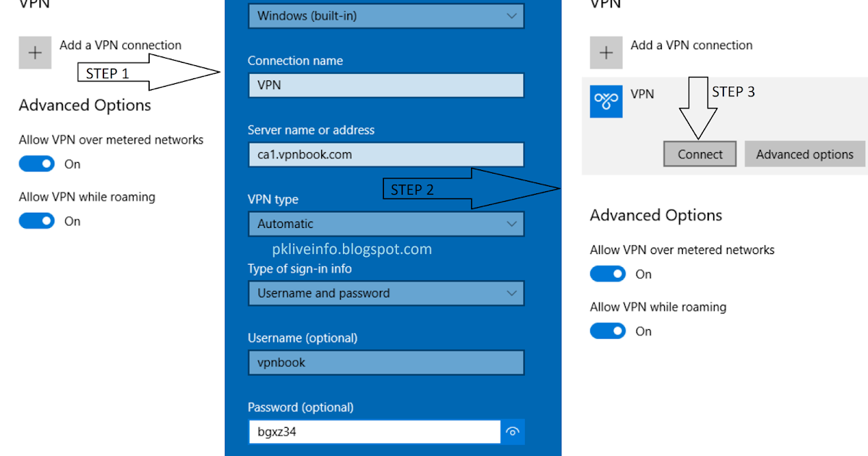Open the Windows (built-in) provider dropdown
Viewport: 868px width, 456px height.
pyautogui.click(x=386, y=15)
